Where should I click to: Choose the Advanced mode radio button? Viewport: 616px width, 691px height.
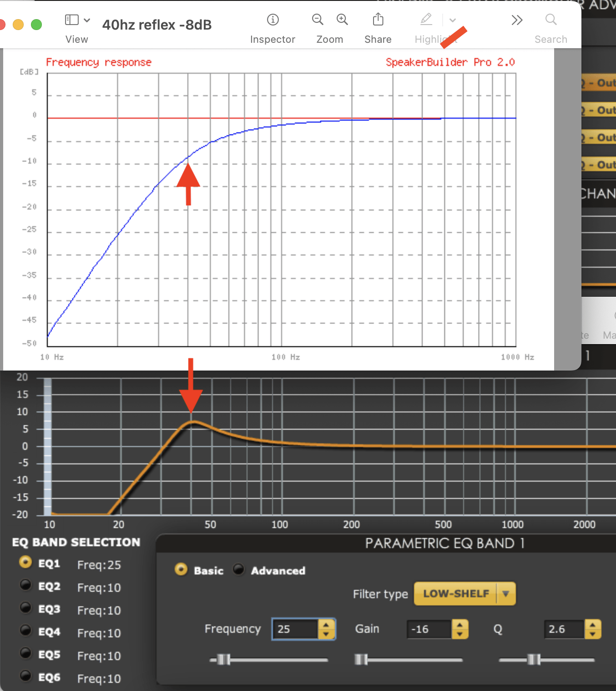click(x=239, y=569)
